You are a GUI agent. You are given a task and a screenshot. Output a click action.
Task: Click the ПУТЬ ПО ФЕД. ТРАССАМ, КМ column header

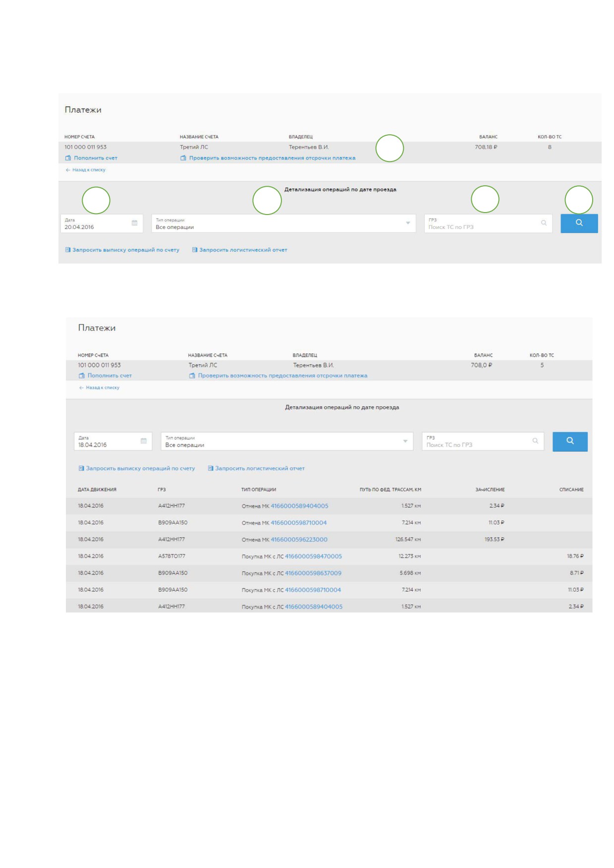[x=391, y=489]
